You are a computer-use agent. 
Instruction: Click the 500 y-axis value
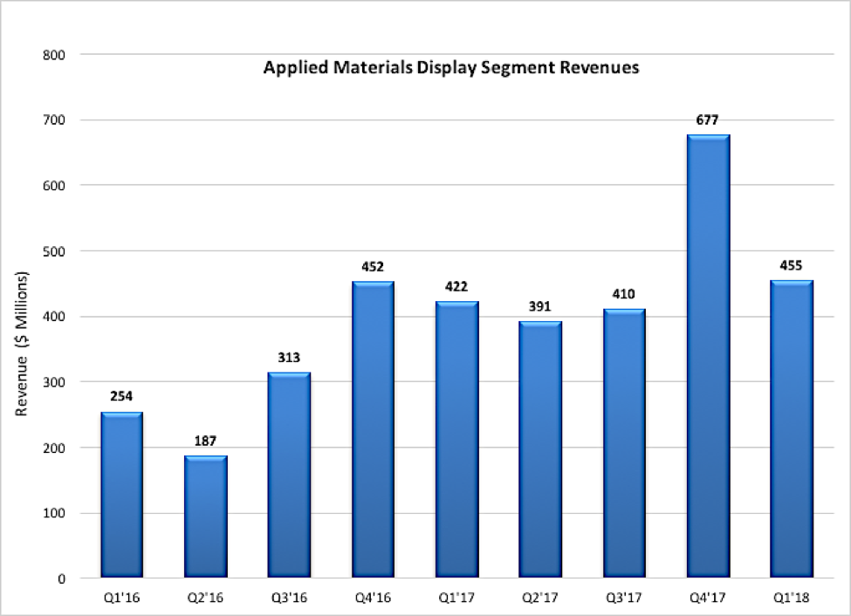click(x=54, y=252)
